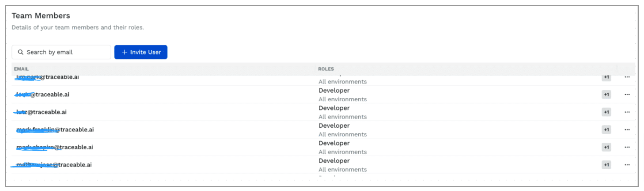Open actions ellipsis for third Developer row

tap(627, 130)
